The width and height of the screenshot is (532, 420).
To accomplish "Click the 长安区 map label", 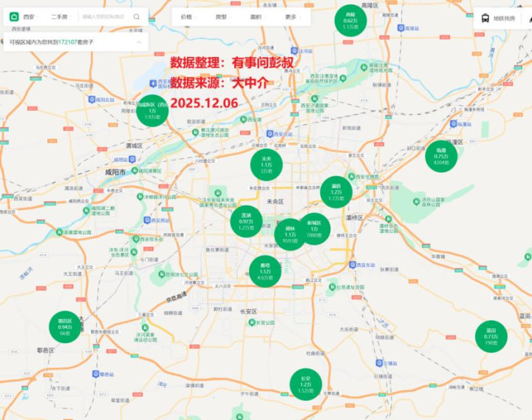I will pyautogui.click(x=248, y=311).
